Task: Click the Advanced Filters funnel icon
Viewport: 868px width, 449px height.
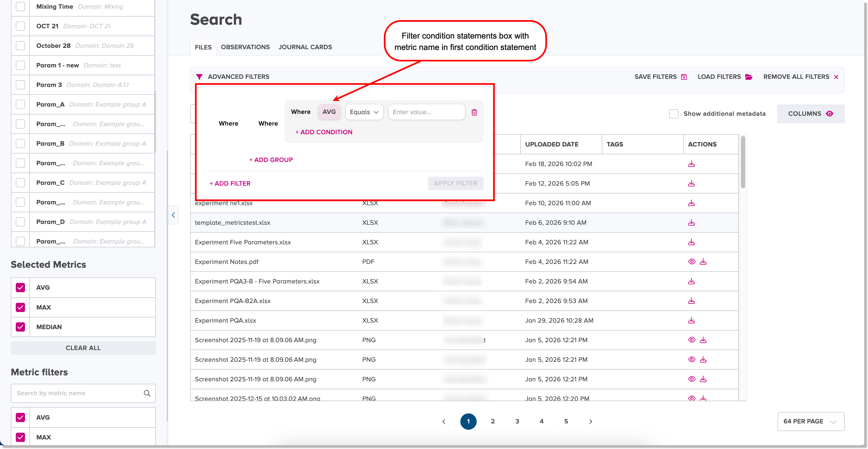Action: point(199,77)
